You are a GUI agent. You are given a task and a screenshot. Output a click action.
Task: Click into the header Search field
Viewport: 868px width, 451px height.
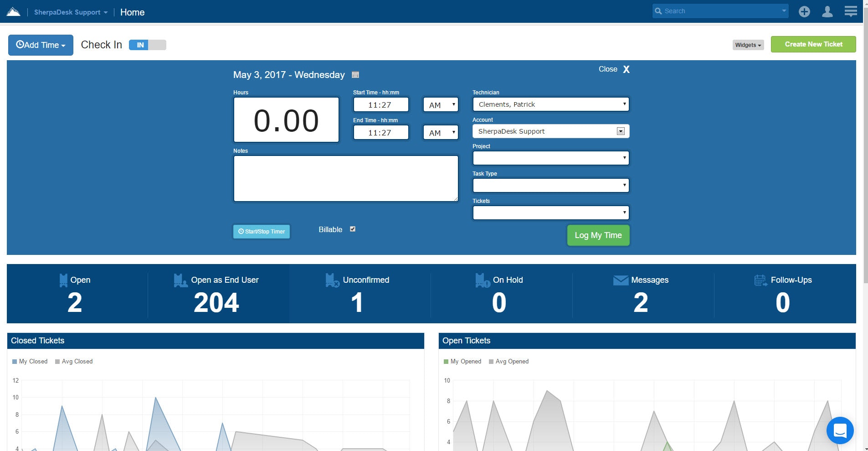coord(720,11)
